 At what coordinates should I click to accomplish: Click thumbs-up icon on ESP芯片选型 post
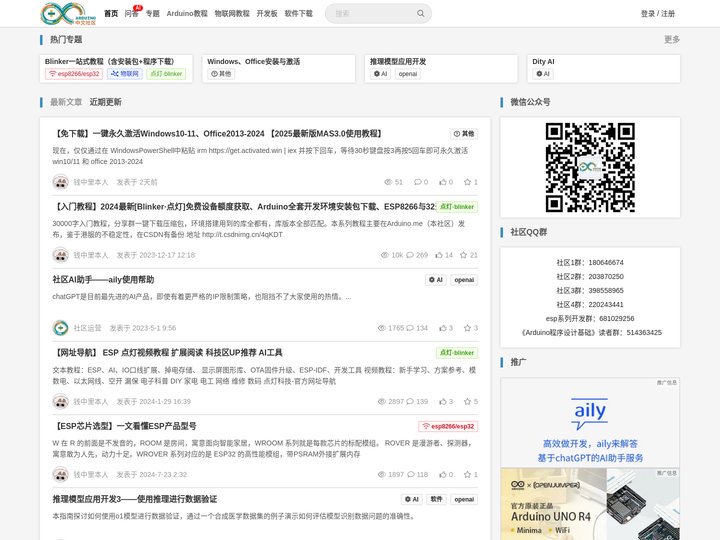click(x=443, y=474)
